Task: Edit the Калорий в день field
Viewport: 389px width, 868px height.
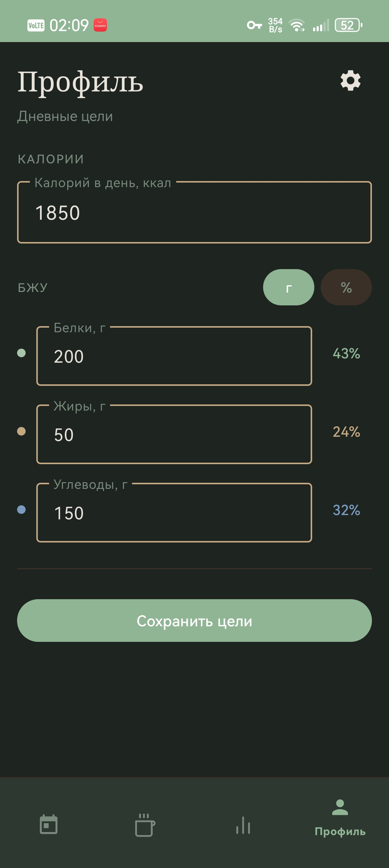Action: (x=194, y=213)
